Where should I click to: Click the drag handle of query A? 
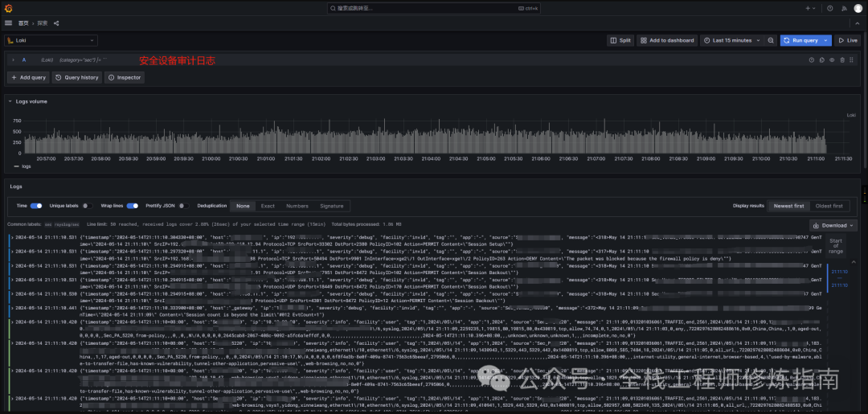pos(853,59)
